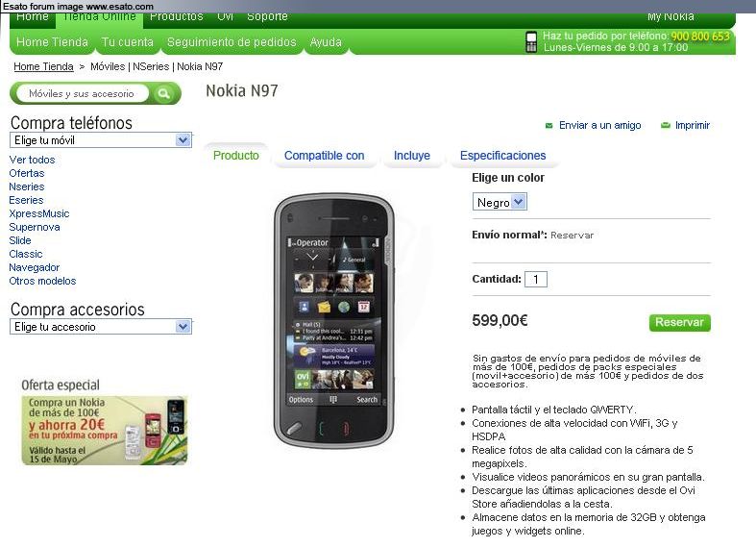Click the phone icon in the order banner
756x547 pixels.
click(x=531, y=42)
